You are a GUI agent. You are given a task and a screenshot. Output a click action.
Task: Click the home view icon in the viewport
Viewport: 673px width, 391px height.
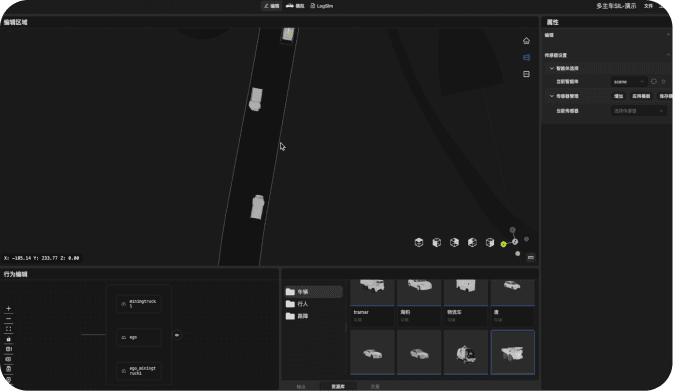click(526, 41)
